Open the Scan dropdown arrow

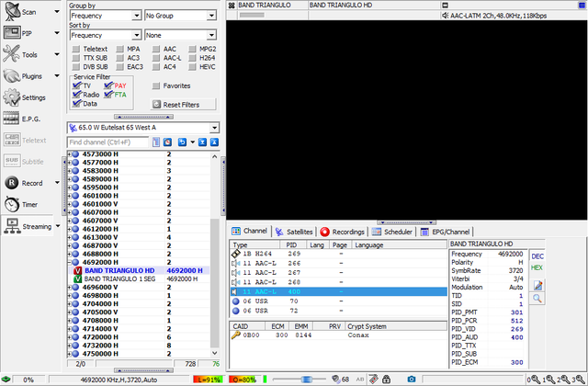coord(57,12)
